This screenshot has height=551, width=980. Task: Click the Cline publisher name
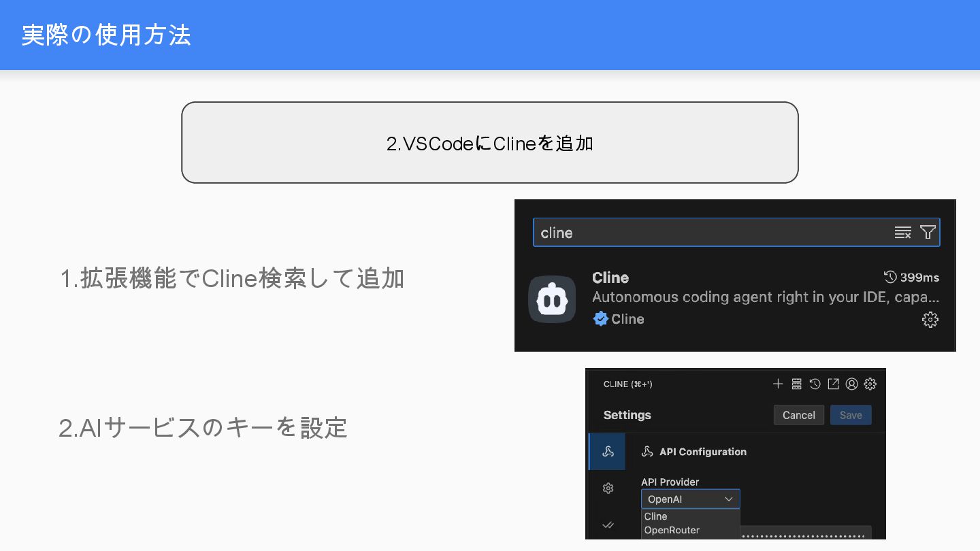pyautogui.click(x=627, y=319)
